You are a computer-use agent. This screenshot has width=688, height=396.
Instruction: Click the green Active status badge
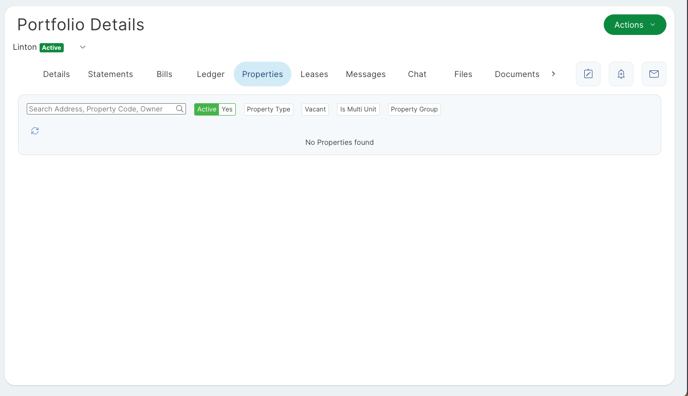(52, 47)
